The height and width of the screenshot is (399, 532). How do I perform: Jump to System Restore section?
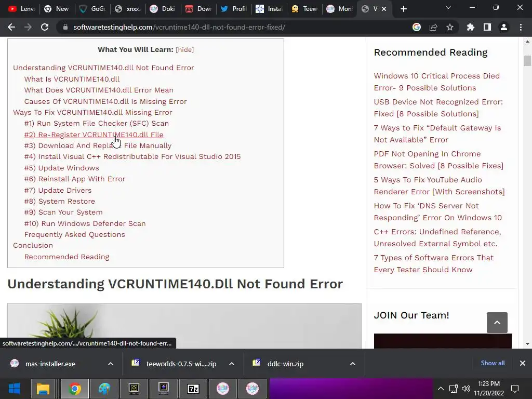[59, 201]
